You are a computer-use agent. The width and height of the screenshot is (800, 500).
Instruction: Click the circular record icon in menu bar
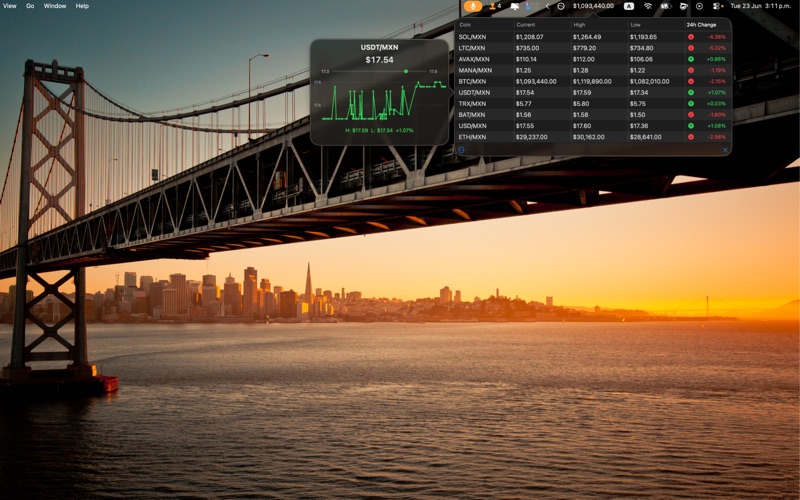tap(699, 6)
